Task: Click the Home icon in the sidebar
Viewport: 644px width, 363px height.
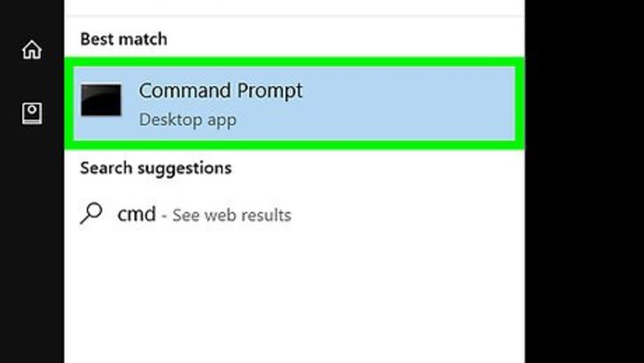Action: click(x=31, y=49)
